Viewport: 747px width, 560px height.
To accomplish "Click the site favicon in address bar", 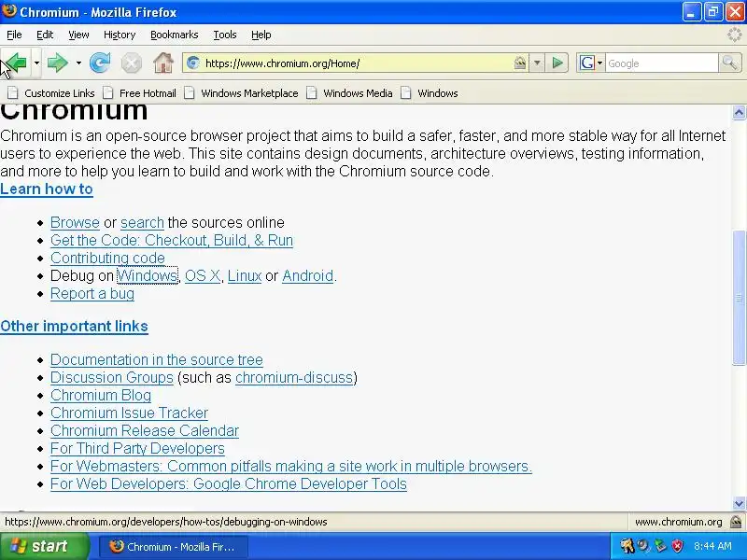I will 193,63.
